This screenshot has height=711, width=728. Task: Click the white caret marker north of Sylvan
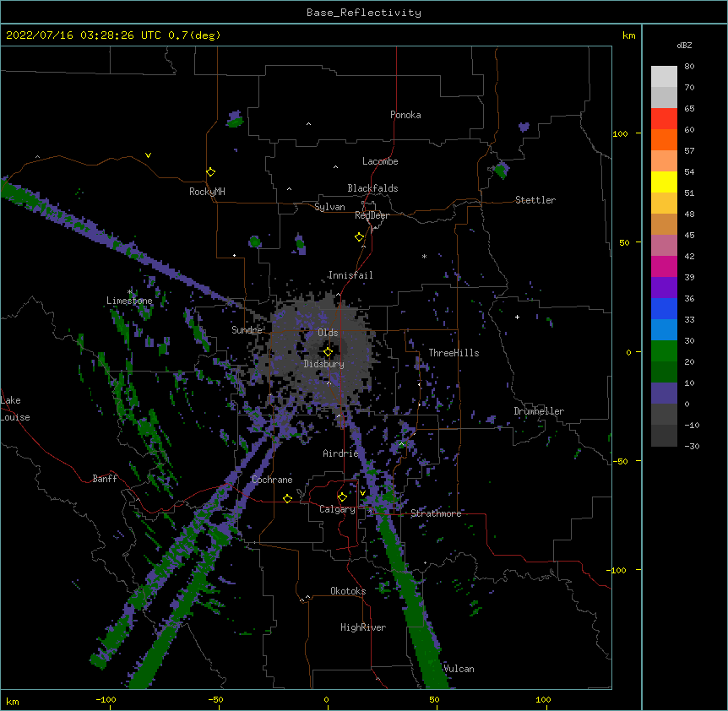289,189
